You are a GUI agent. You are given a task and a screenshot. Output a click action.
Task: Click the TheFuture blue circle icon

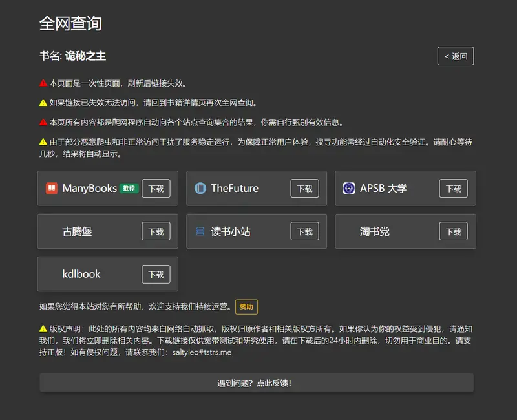coord(200,188)
